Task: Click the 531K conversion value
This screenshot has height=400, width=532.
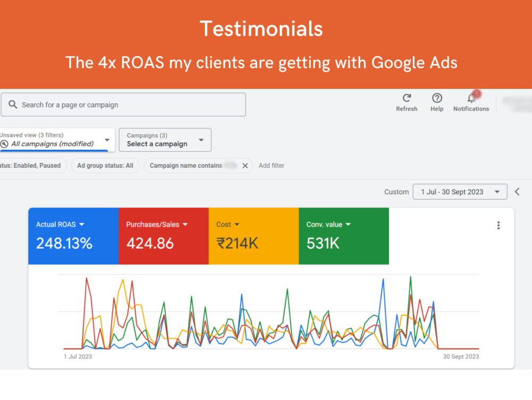Action: (323, 243)
